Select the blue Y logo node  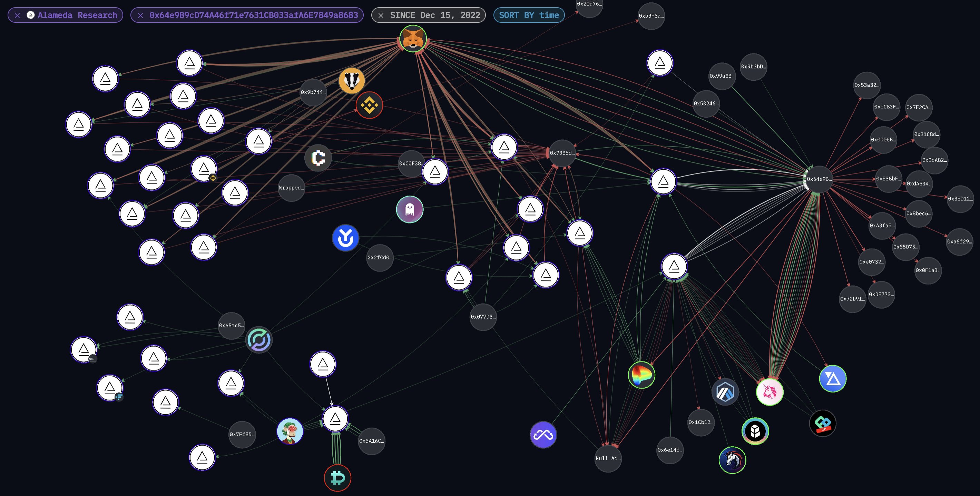pyautogui.click(x=345, y=238)
